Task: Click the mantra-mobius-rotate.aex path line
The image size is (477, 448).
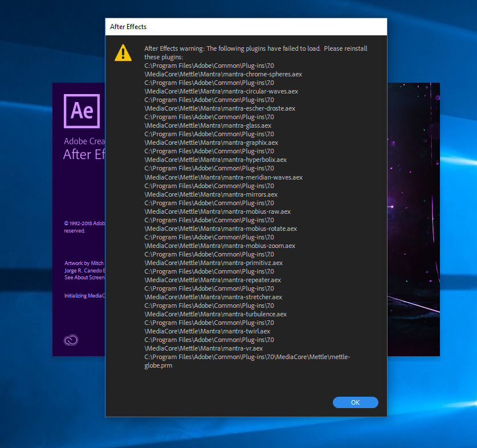Action: click(x=221, y=228)
